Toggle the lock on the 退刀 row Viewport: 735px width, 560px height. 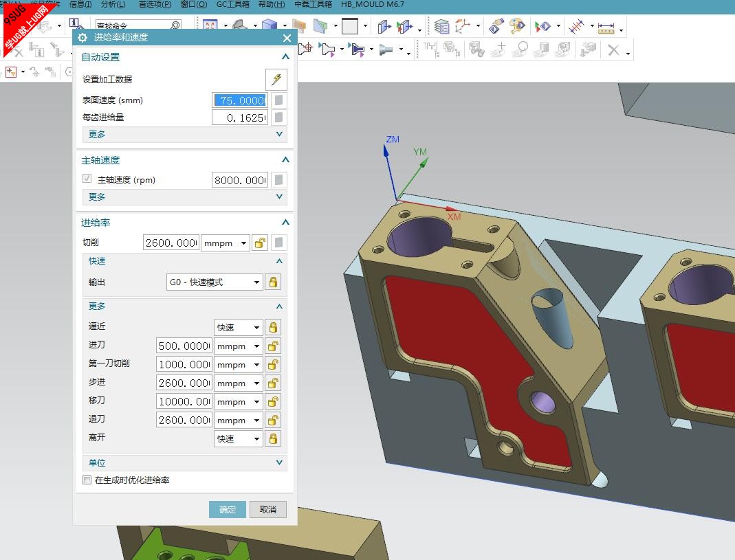pos(273,420)
